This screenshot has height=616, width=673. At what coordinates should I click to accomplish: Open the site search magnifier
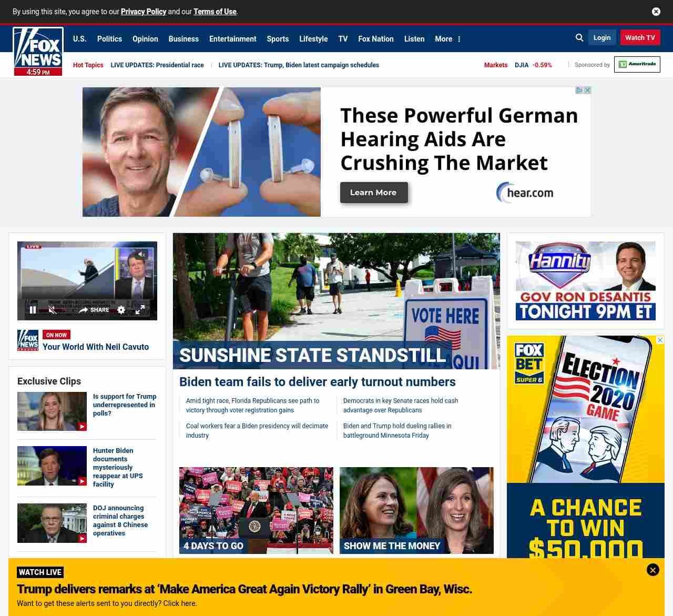point(579,38)
